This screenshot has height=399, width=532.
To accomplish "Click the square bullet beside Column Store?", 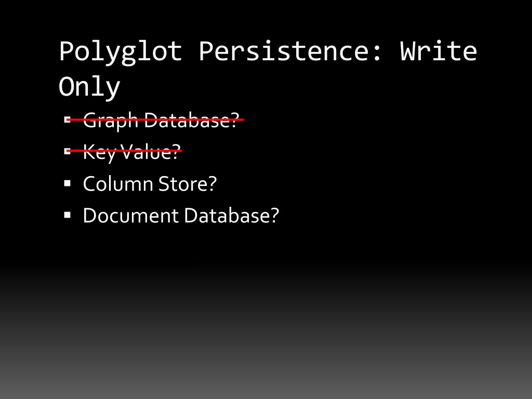I will (x=67, y=183).
